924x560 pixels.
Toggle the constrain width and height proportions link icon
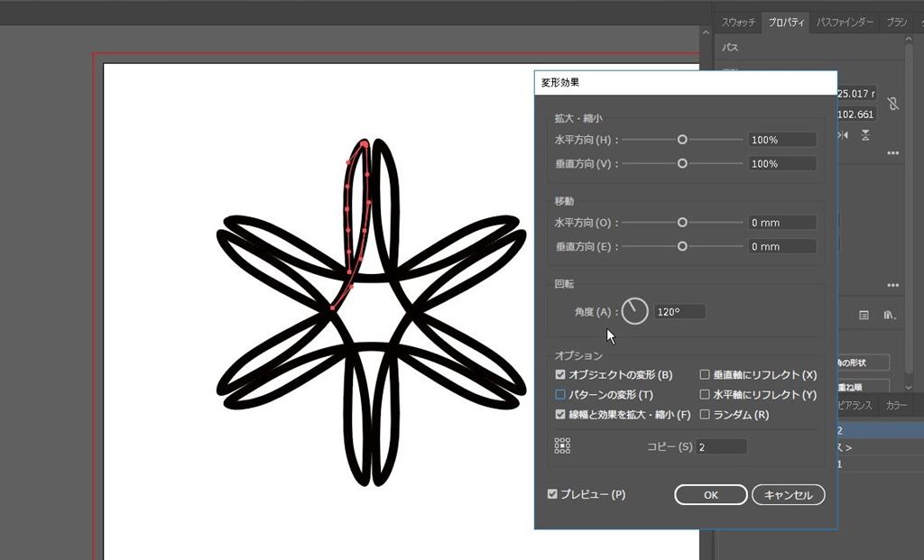[x=892, y=104]
